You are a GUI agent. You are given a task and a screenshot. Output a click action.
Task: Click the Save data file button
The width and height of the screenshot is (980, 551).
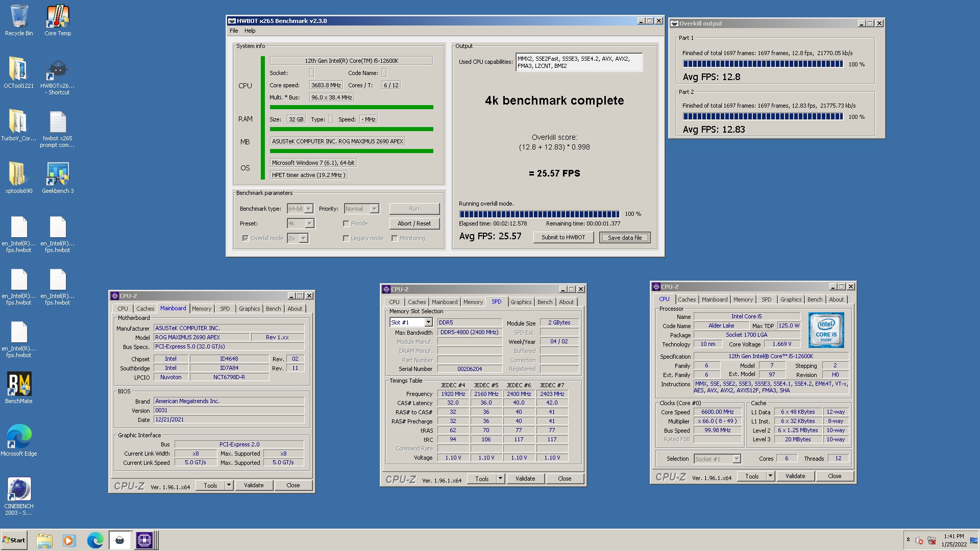[x=625, y=238]
